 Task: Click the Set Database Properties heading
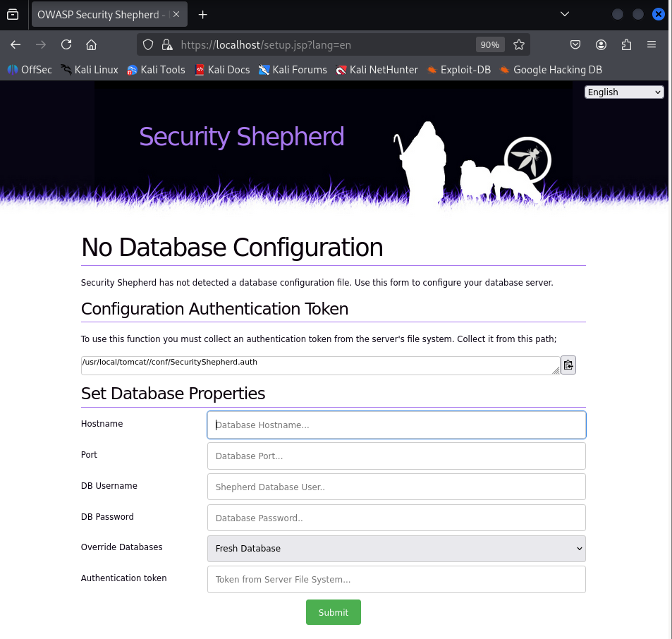click(173, 394)
